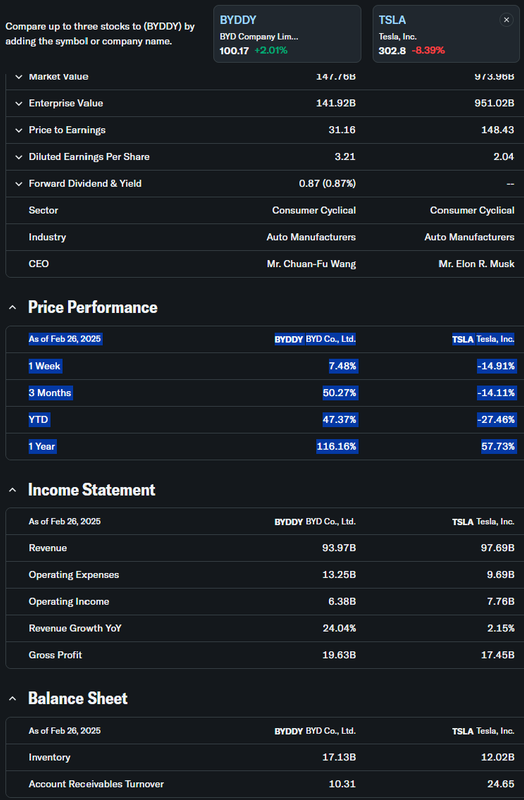524x800 pixels.
Task: Click TSLA enterprise value 951.02B
Action: [494, 103]
